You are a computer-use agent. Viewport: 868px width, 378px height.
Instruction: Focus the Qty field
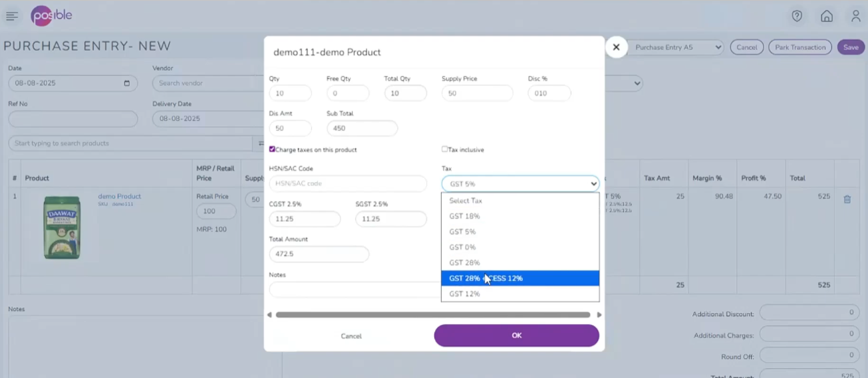coord(290,94)
